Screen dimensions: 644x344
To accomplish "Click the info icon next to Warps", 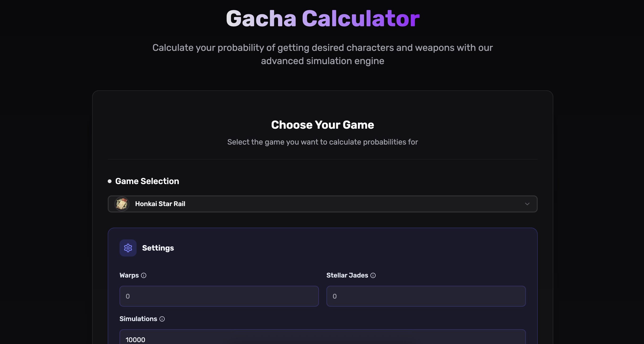I will tap(144, 276).
